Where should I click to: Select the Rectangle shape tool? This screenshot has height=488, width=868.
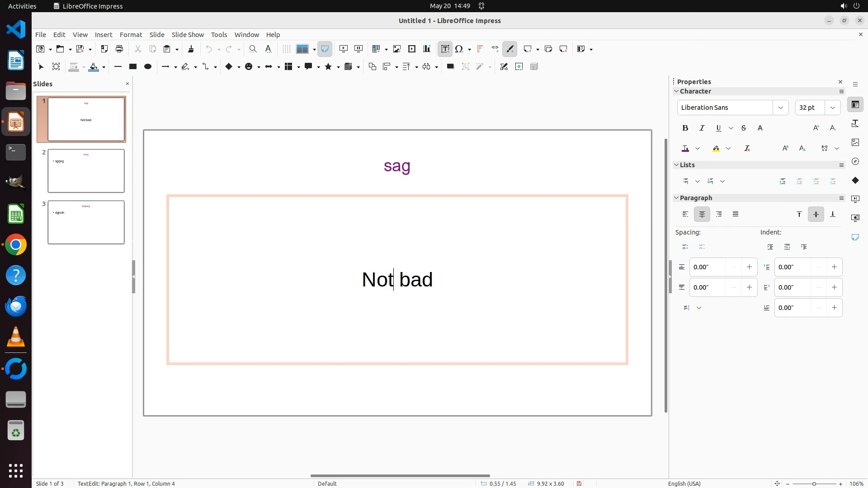[x=132, y=66]
